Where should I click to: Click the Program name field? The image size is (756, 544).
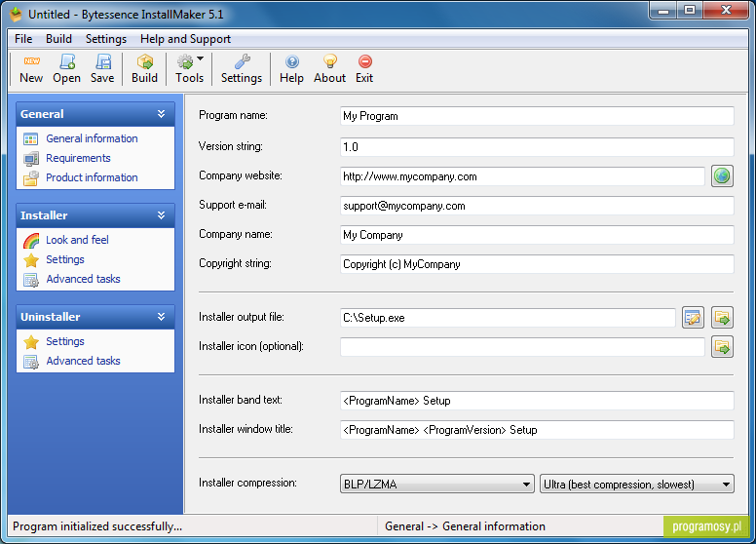click(537, 116)
